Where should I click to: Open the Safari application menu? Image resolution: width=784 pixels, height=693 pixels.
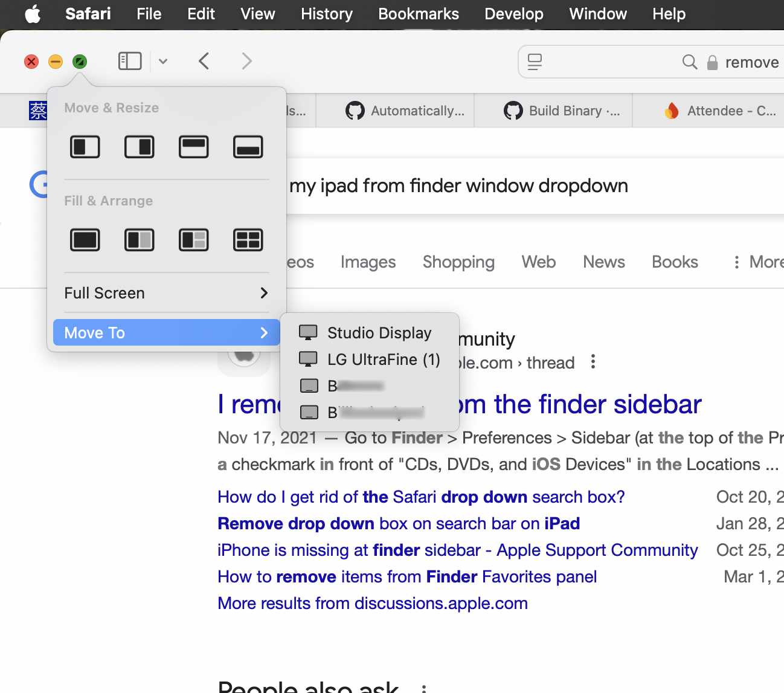(x=88, y=14)
